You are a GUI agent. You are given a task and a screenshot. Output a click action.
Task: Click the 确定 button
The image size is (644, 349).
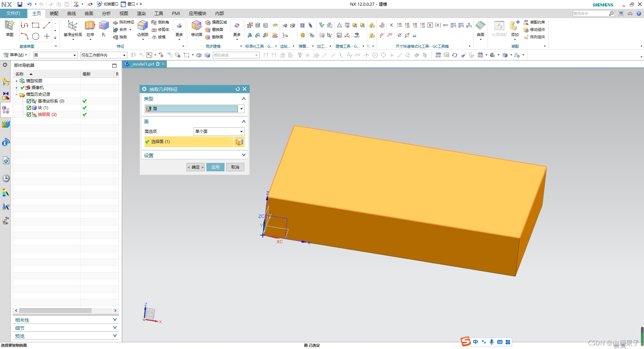(196, 167)
